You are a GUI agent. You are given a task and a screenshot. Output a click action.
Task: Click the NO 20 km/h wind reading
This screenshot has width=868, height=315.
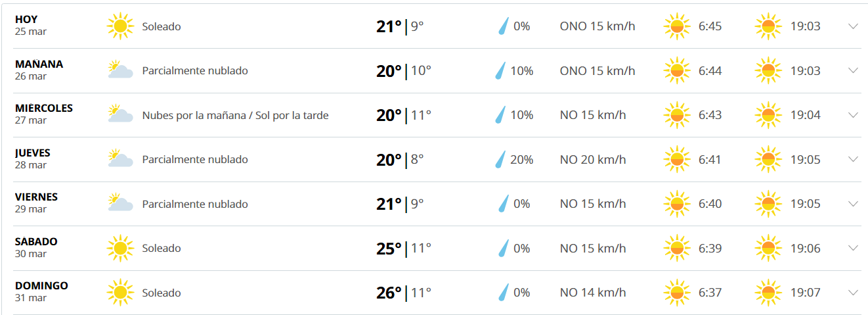pos(592,160)
